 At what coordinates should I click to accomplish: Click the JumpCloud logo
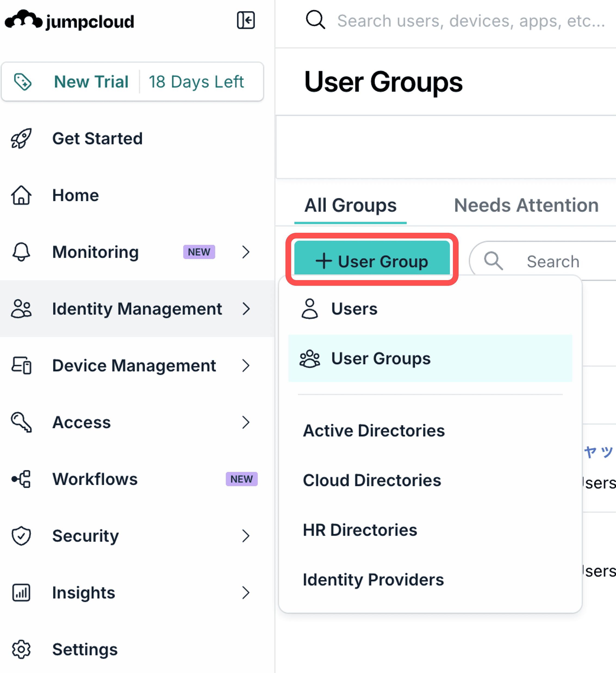pos(69,20)
